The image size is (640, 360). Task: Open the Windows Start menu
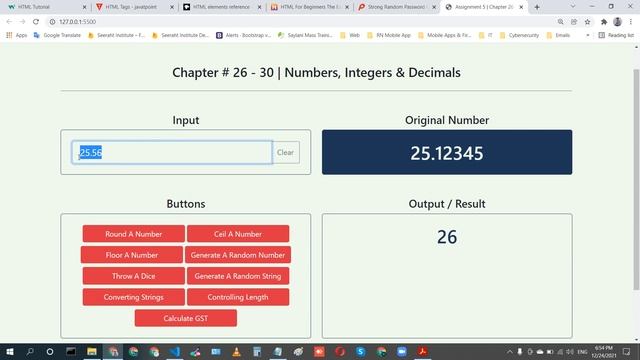pyautogui.click(x=10, y=351)
